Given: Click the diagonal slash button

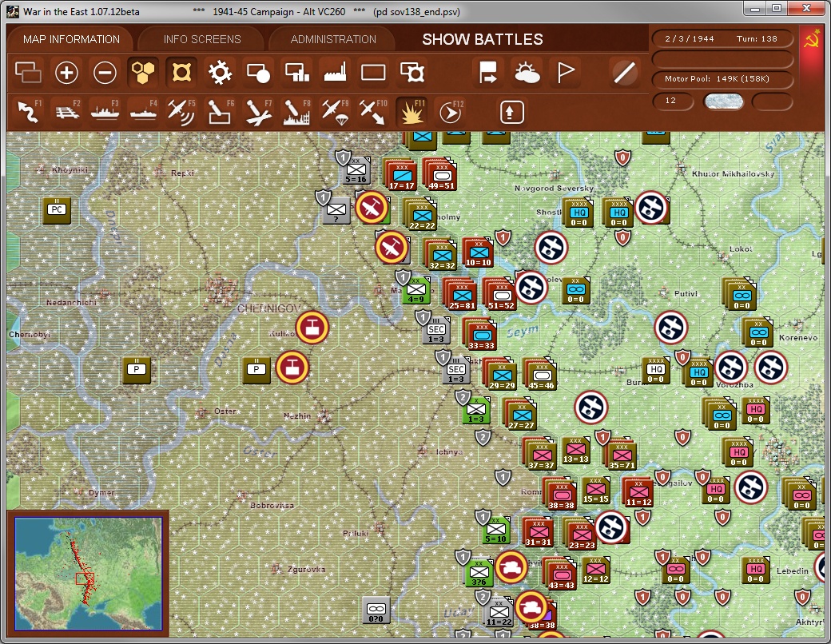Looking at the screenshot, I should point(624,72).
